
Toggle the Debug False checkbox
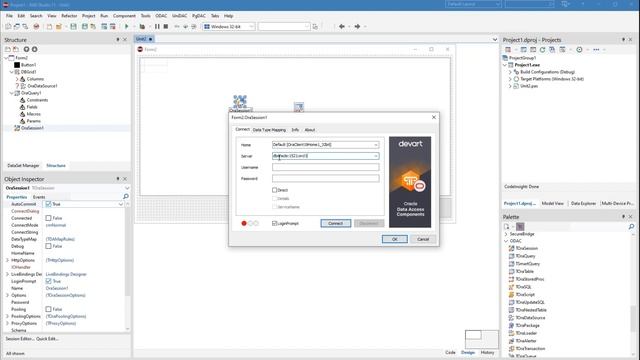[49, 246]
